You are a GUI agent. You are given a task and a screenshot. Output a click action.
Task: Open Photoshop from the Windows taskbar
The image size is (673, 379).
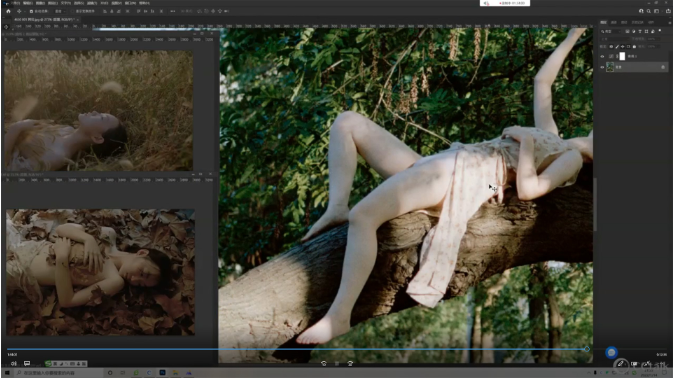[x=162, y=373]
